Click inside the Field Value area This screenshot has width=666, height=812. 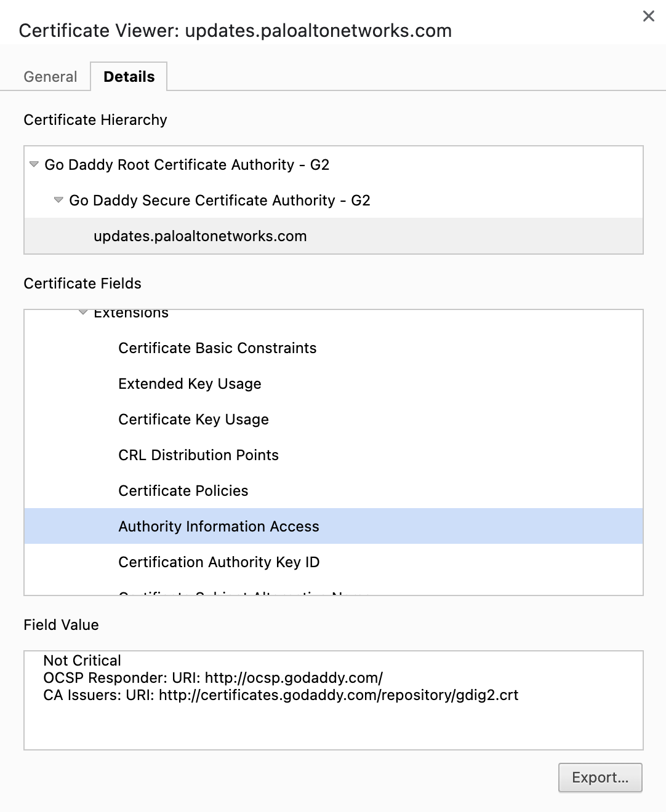click(332, 726)
